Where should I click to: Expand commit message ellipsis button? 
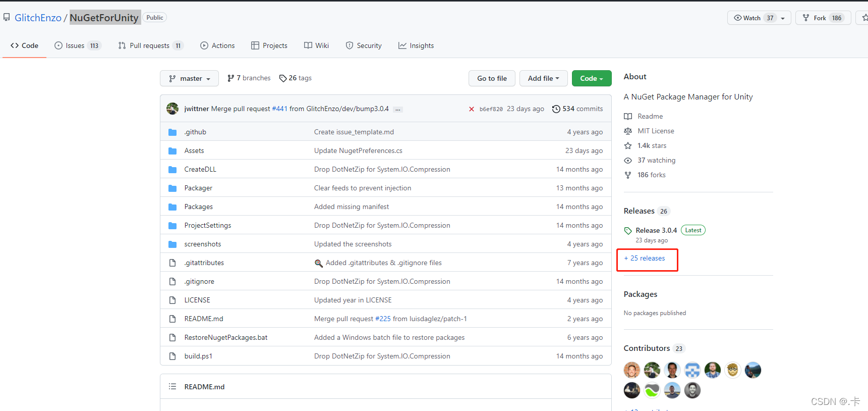(x=398, y=109)
